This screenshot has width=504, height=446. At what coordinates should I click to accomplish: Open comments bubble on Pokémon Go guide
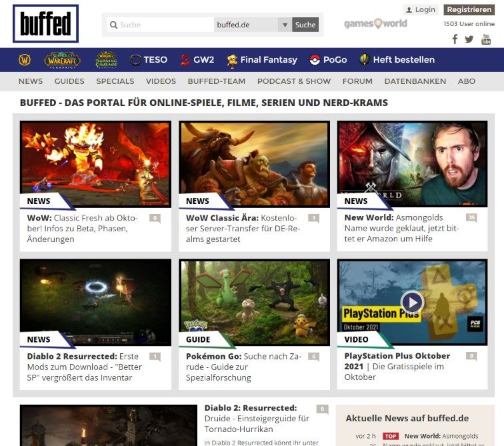314,357
